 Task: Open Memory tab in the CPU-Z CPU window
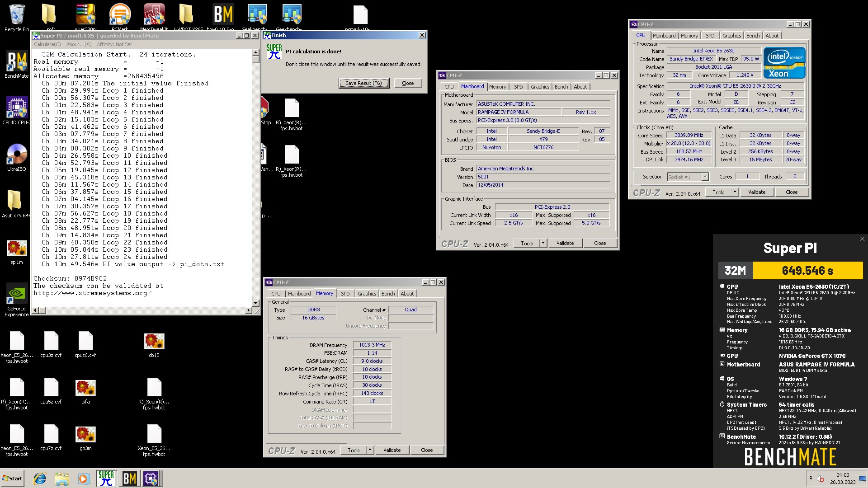coord(689,36)
